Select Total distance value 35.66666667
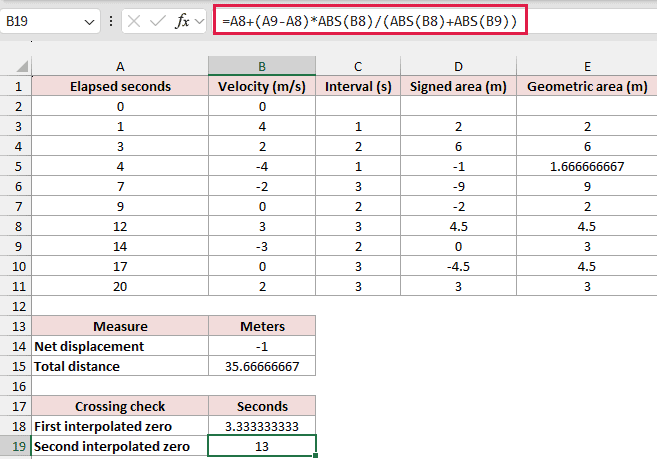The height and width of the screenshot is (459, 657). 262,366
